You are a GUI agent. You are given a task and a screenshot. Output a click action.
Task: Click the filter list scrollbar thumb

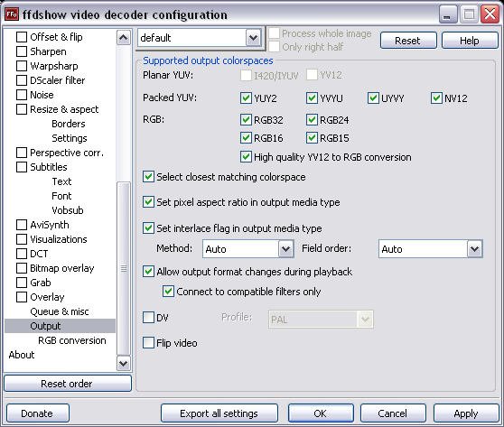(124, 269)
